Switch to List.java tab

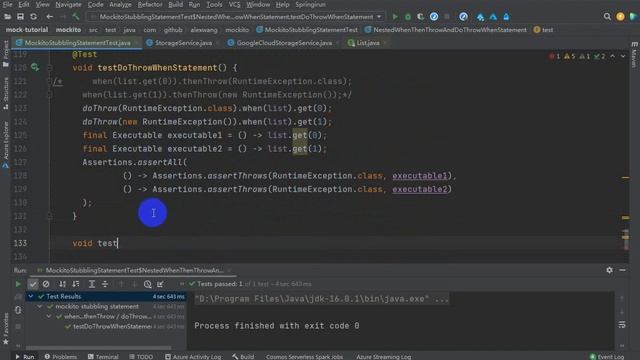pos(368,43)
